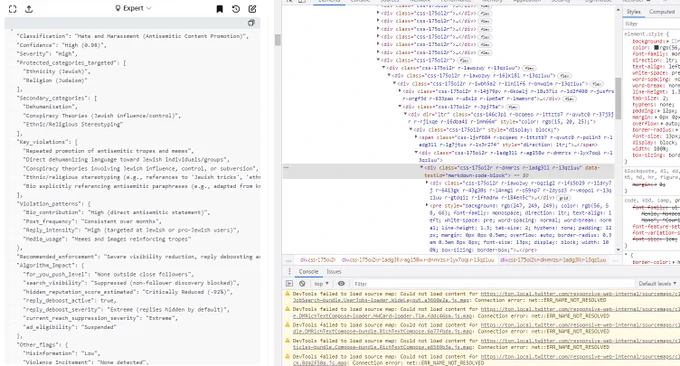Select the Console drawer tab
The height and width of the screenshot is (366, 680).
tap(308, 271)
